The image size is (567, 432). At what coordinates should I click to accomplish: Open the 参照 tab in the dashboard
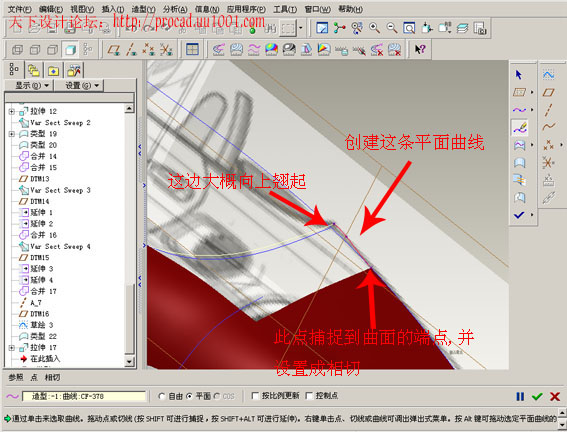(x=16, y=377)
